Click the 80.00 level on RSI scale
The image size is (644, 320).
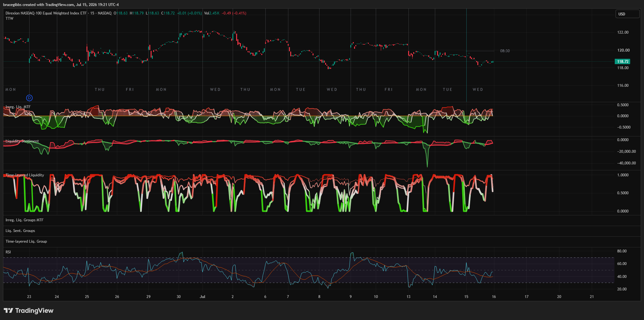tap(622, 251)
